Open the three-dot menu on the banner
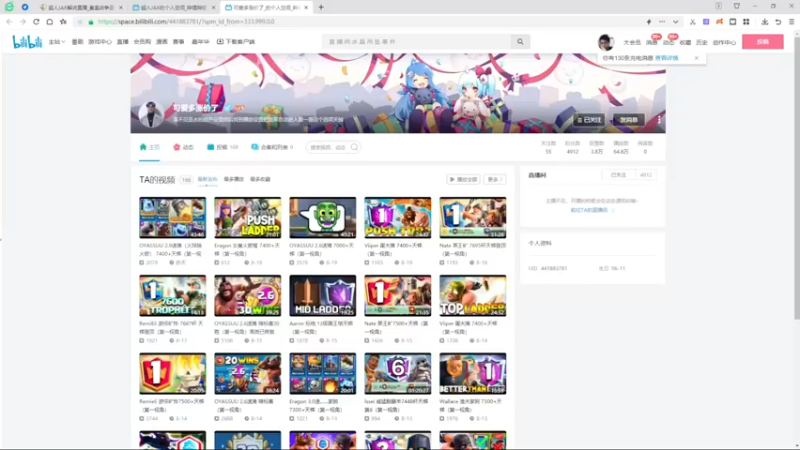 pos(659,120)
